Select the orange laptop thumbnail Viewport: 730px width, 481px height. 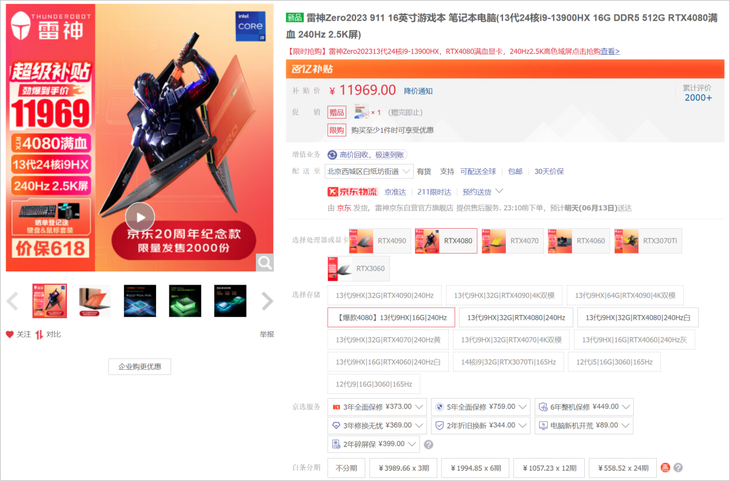coord(95,301)
